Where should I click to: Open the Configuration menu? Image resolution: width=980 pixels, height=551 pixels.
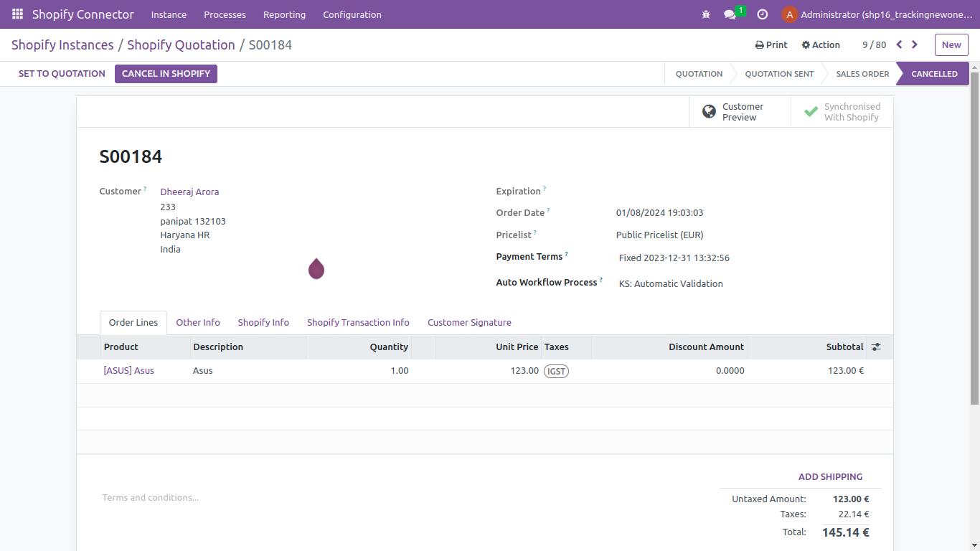352,14
